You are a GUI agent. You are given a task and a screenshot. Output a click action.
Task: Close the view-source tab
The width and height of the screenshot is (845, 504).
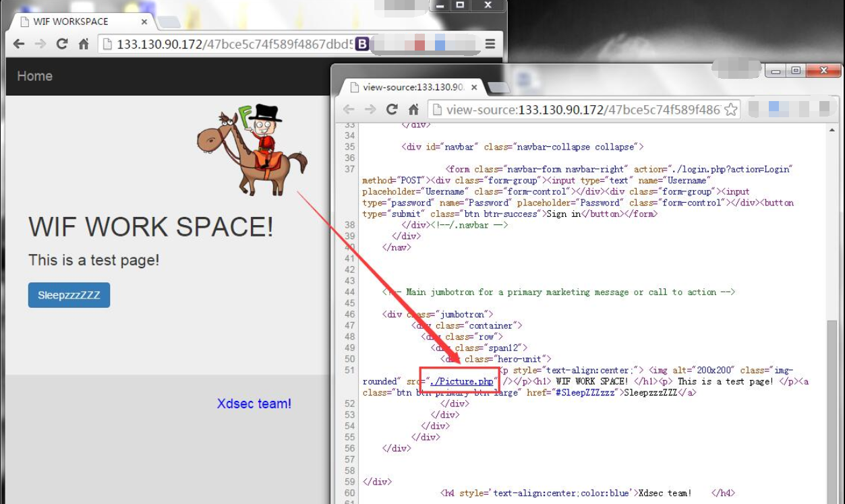(x=474, y=87)
